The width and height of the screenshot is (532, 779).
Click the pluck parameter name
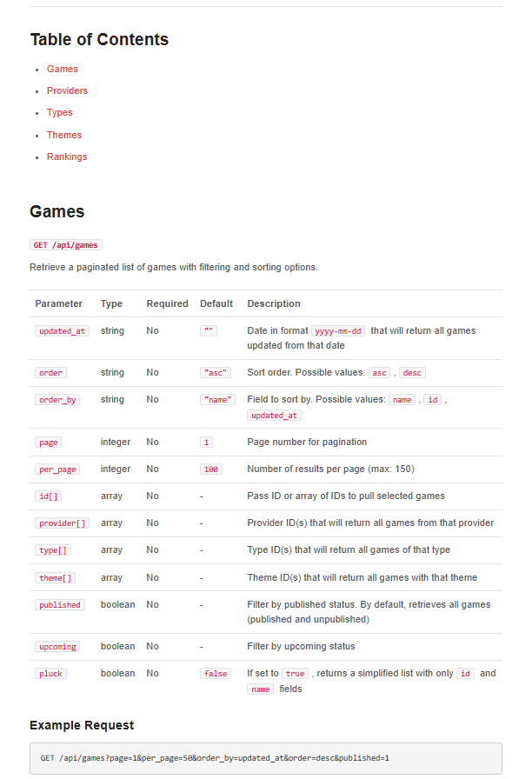point(50,674)
